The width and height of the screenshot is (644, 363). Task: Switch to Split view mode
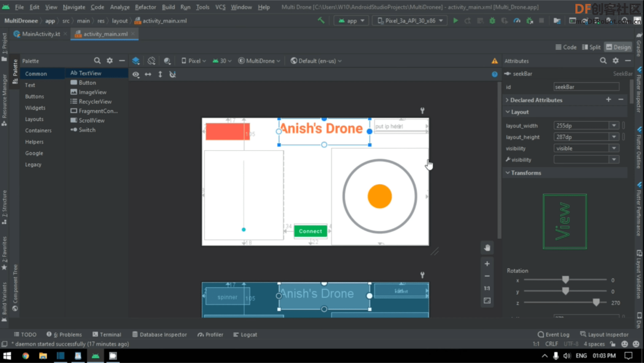click(x=590, y=47)
